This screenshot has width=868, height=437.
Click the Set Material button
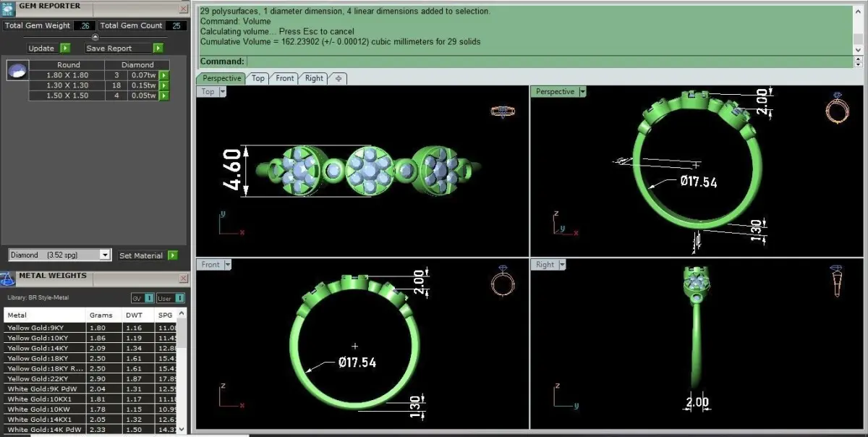pos(141,255)
